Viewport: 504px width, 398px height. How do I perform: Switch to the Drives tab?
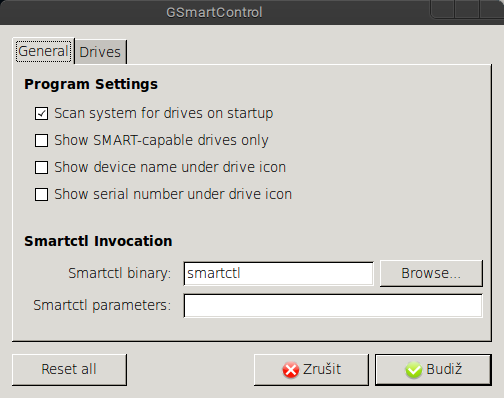click(100, 52)
